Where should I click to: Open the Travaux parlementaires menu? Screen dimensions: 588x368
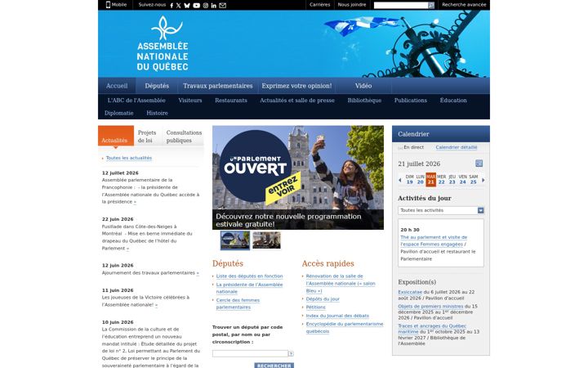218,86
